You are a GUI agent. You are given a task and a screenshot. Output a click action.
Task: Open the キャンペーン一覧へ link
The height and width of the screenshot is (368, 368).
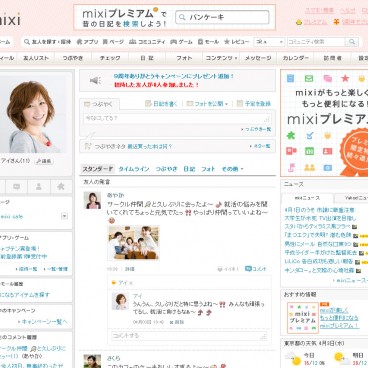tap(43, 322)
